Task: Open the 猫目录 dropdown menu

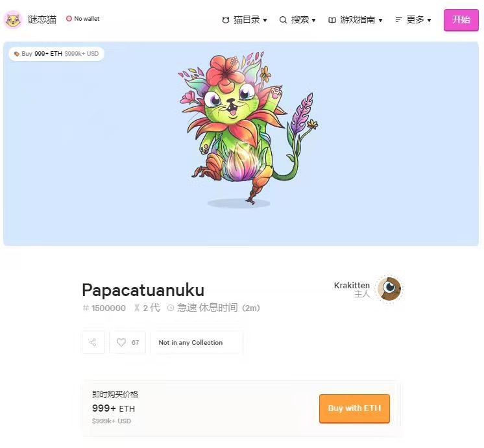Action: pyautogui.click(x=245, y=19)
